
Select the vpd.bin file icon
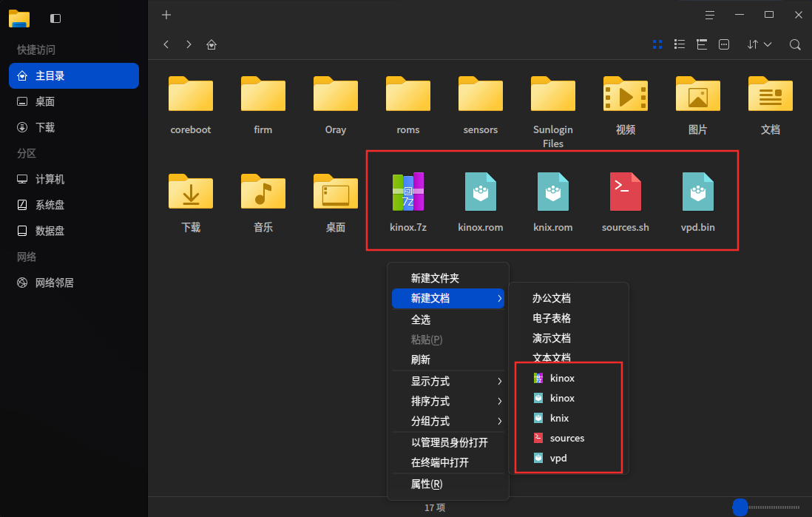click(698, 192)
